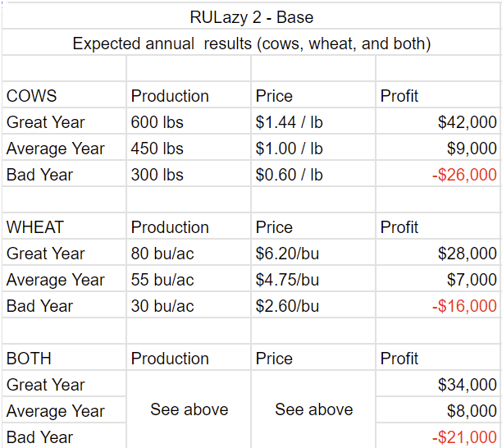Select the $4.75/bu price cell
This screenshot has height=448, width=502.
pyautogui.click(x=287, y=280)
